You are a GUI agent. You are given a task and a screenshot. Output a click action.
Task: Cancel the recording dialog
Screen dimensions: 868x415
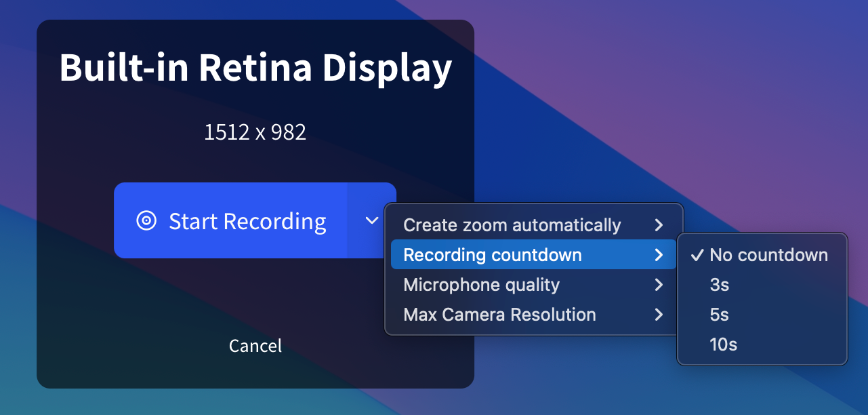point(255,346)
